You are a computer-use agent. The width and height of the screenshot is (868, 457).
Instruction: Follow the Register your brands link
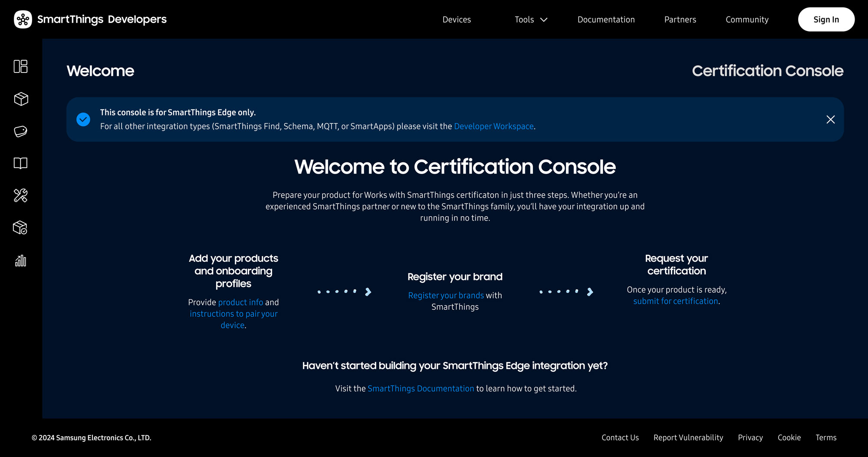pos(446,295)
